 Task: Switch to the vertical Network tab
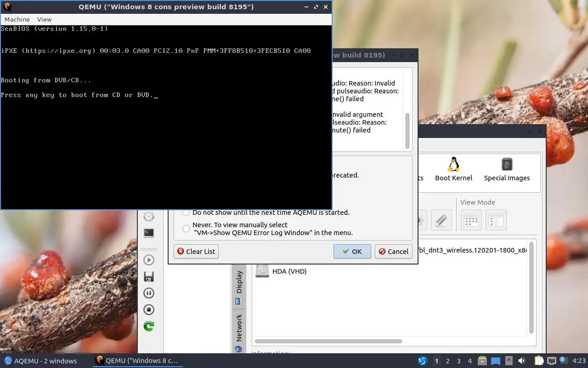[239, 330]
